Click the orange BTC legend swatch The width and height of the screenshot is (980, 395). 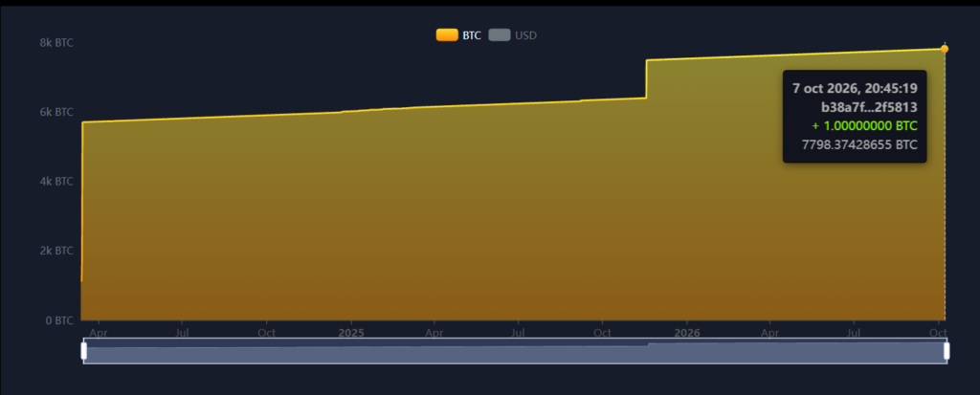[447, 35]
